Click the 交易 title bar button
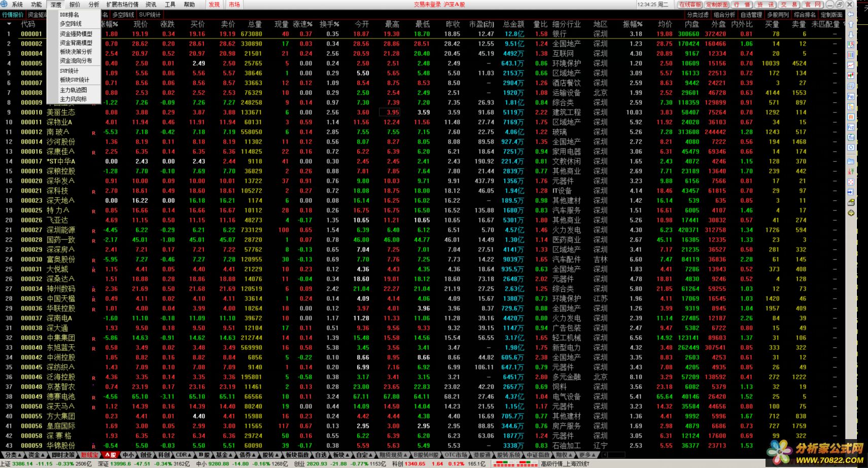 pos(789,5)
